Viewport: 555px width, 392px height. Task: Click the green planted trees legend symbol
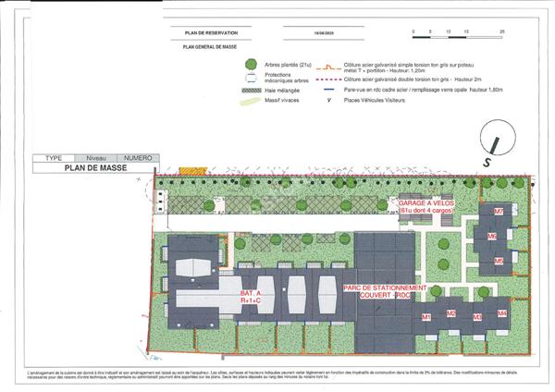(251, 65)
